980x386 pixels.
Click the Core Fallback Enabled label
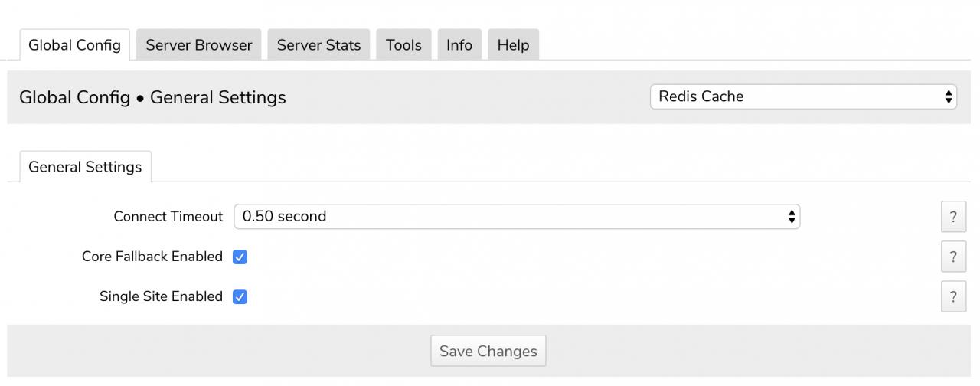point(152,257)
